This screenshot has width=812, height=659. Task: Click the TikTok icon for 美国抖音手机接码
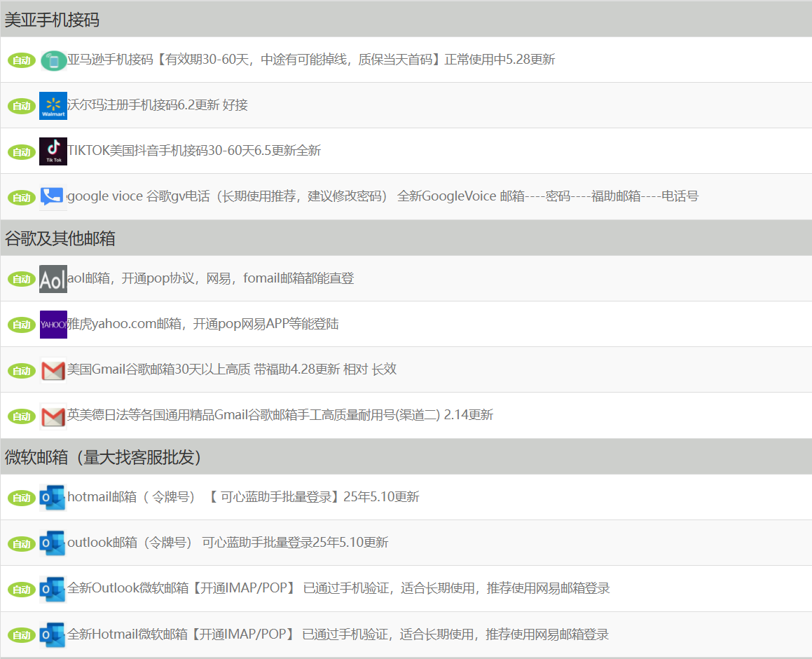pyautogui.click(x=53, y=151)
